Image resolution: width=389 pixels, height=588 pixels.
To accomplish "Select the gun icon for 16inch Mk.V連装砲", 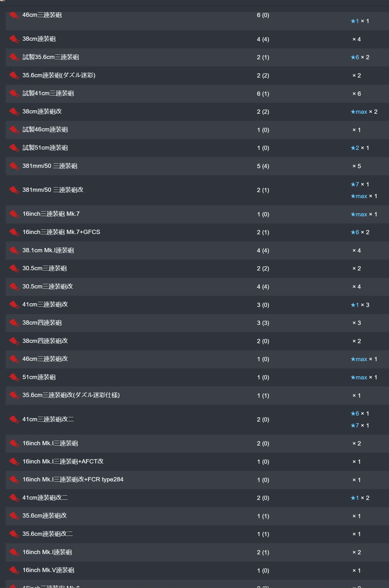I will [14, 570].
